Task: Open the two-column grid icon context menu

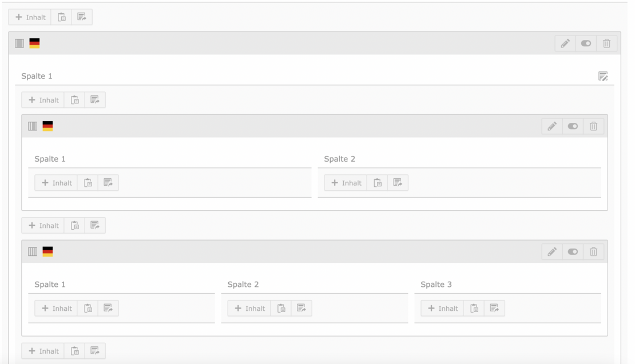Action: click(33, 126)
